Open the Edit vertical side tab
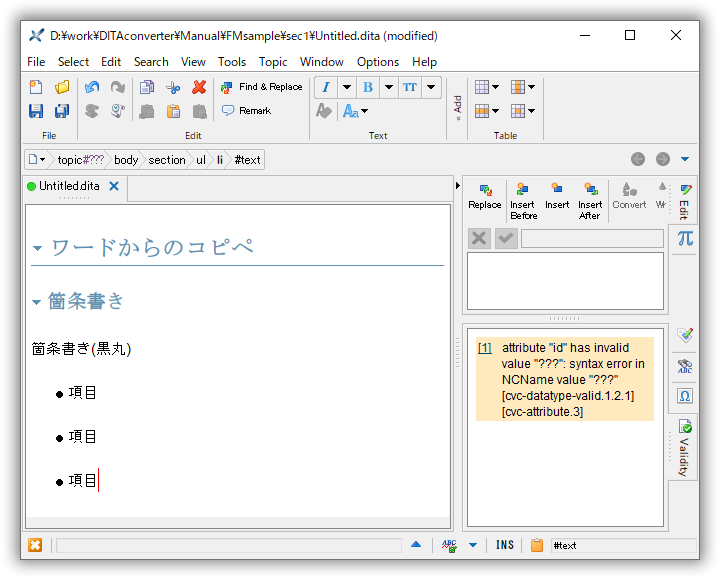The height and width of the screenshot is (580, 720). pos(685,201)
